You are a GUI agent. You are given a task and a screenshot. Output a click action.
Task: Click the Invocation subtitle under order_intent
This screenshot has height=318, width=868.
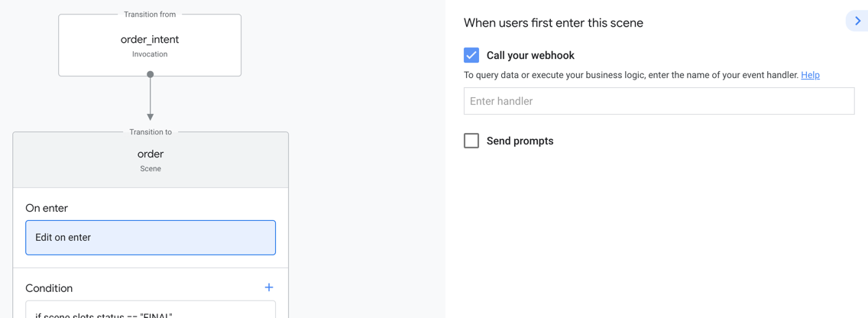click(150, 54)
